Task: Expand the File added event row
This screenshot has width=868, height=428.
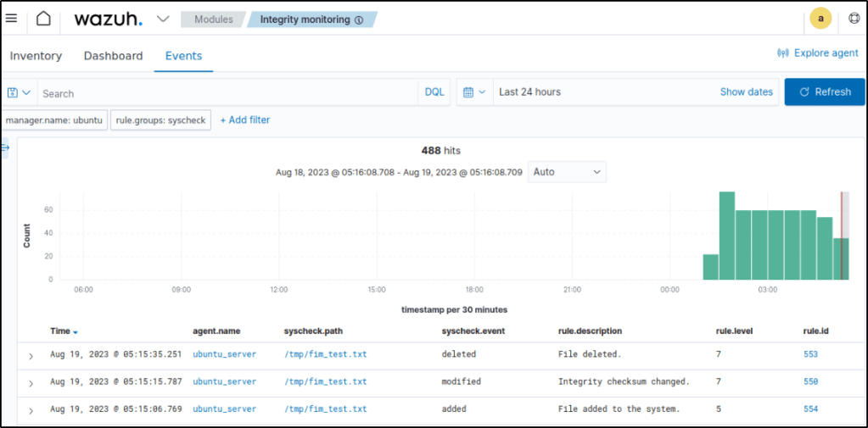Action: pyautogui.click(x=31, y=410)
